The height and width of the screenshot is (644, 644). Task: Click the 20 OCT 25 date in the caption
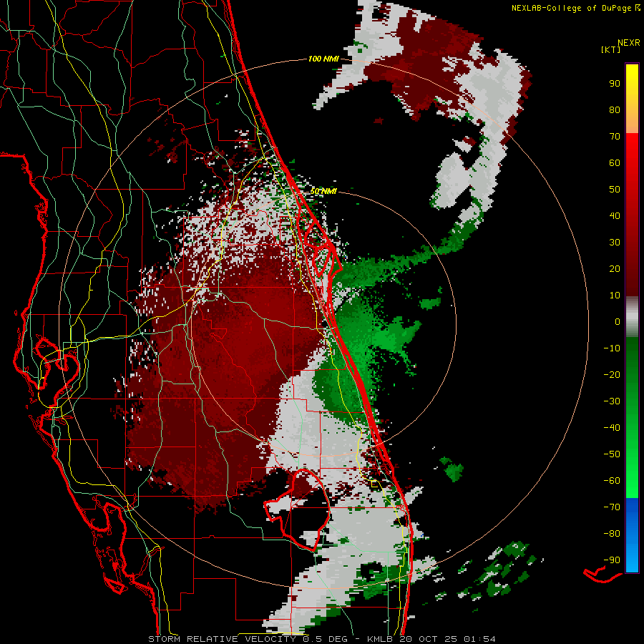pyautogui.click(x=429, y=639)
